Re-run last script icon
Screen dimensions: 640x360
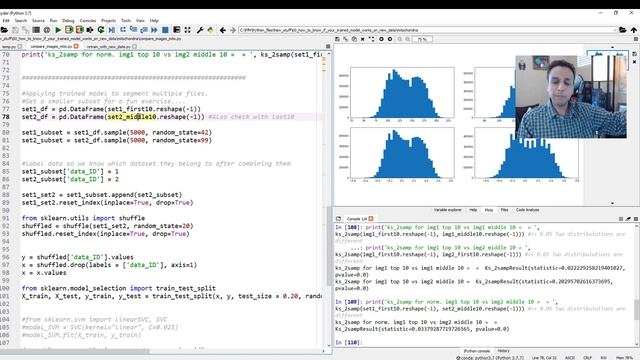(101, 30)
